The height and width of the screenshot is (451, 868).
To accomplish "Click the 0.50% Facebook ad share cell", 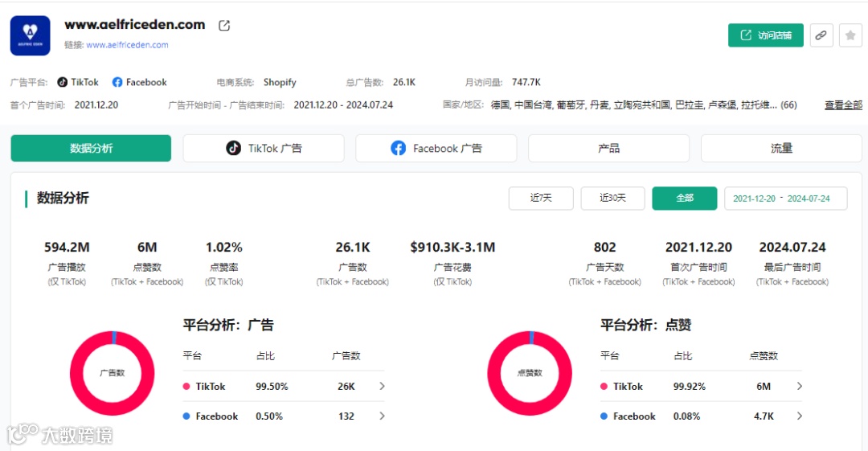I will pos(269,416).
